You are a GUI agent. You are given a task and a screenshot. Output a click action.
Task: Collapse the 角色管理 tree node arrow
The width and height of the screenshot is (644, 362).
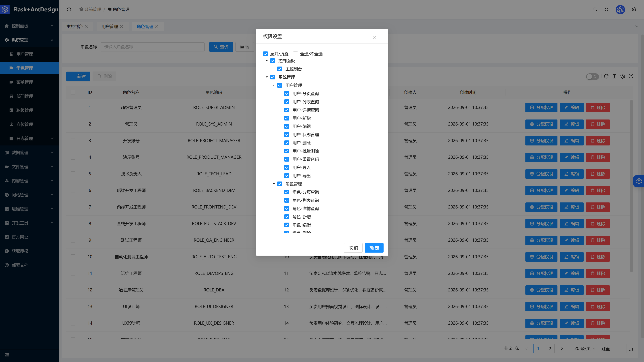click(274, 184)
